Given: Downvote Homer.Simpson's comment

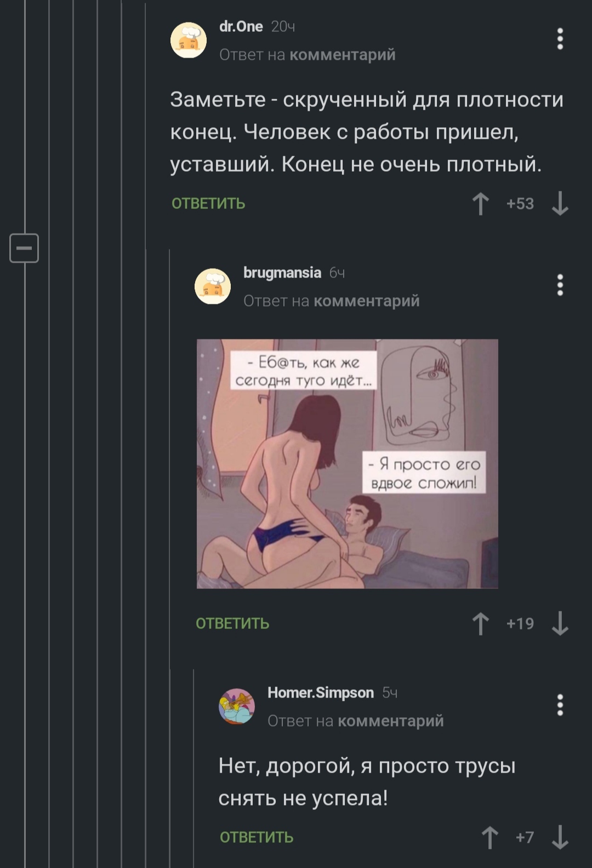Looking at the screenshot, I should click(560, 837).
